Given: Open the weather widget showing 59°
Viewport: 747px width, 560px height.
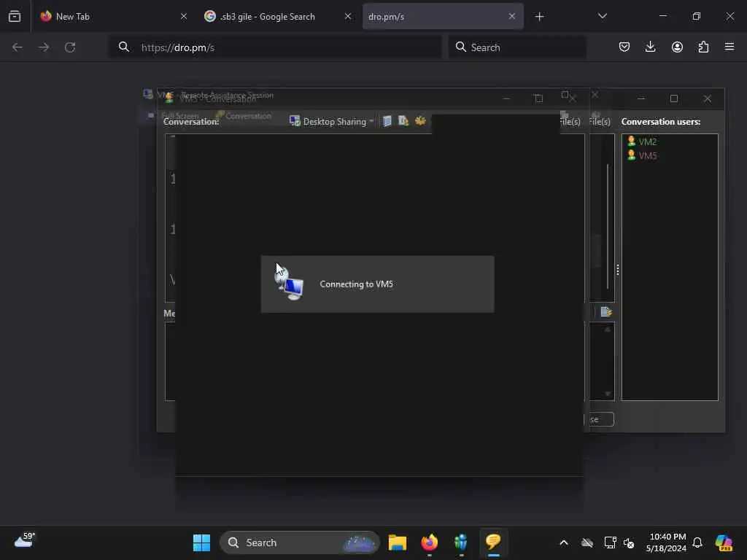Looking at the screenshot, I should 24,540.
